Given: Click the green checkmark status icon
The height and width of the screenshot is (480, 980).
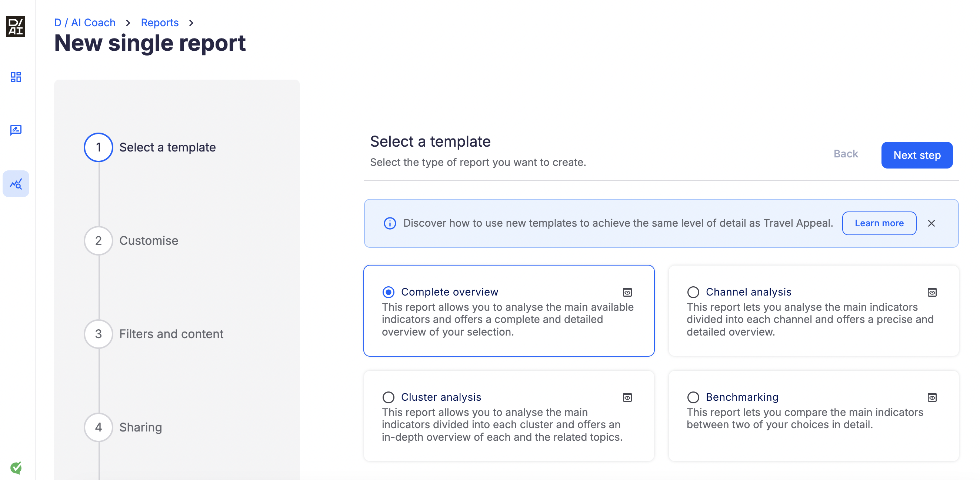Looking at the screenshot, I should coord(16,467).
